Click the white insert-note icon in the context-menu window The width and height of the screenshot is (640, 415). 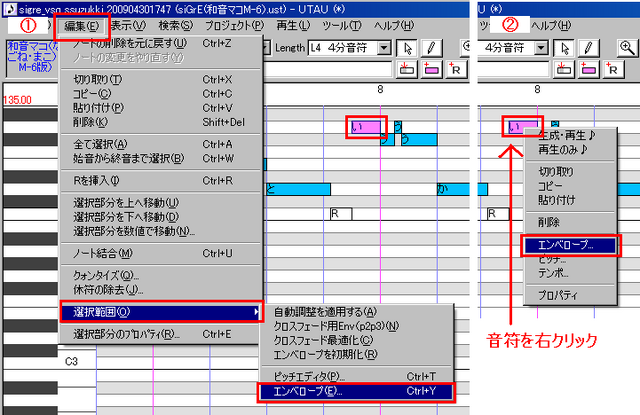click(x=563, y=69)
